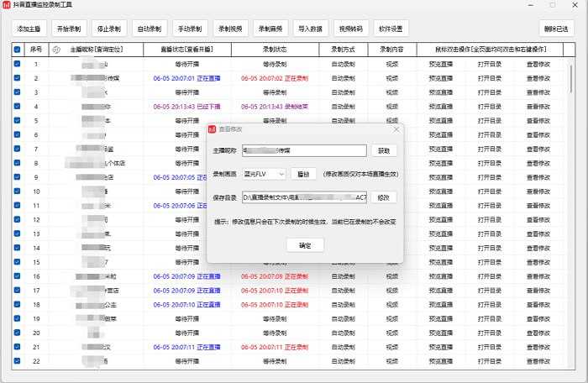Click the 保存目录 path field in the dialog
The width and height of the screenshot is (588, 383).
[304, 197]
